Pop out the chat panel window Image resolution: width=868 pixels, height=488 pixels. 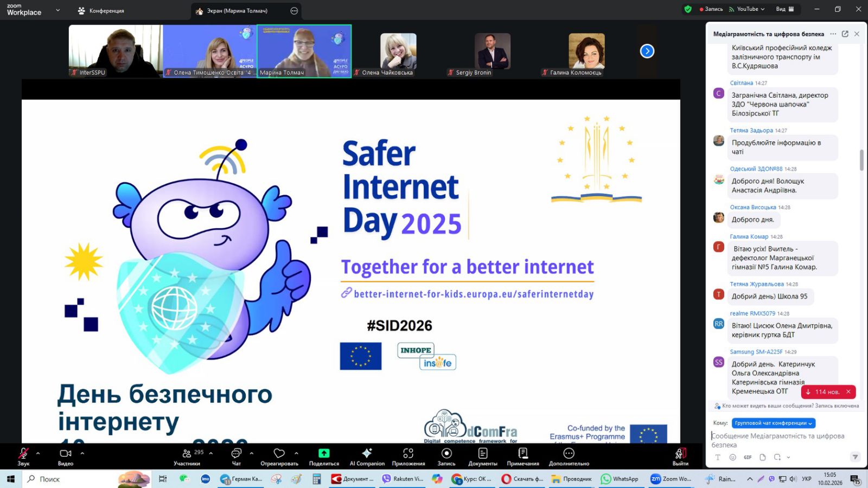pyautogui.click(x=845, y=34)
